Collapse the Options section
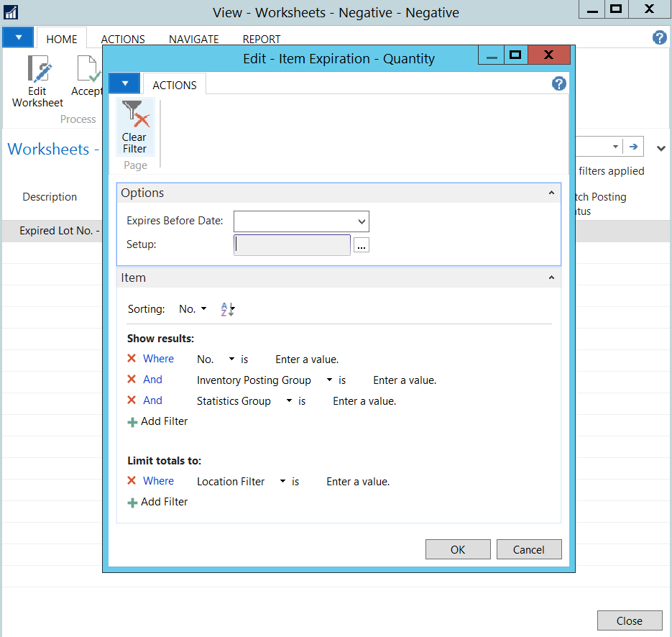 [x=551, y=193]
